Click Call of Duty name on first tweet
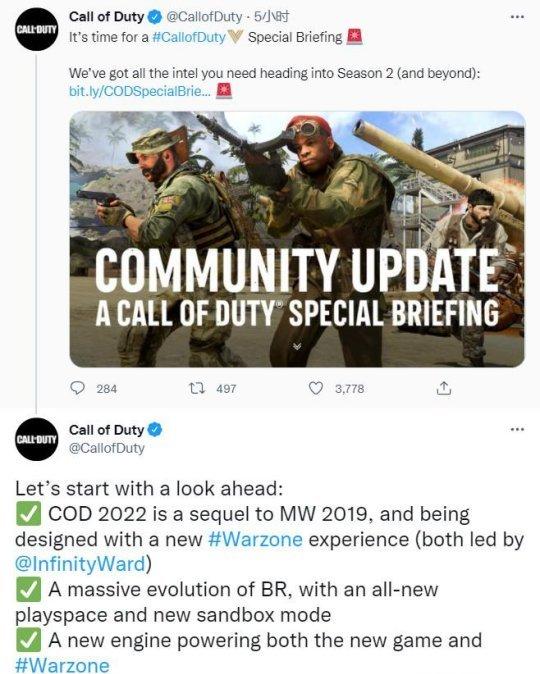The width and height of the screenshot is (540, 674). tap(106, 17)
